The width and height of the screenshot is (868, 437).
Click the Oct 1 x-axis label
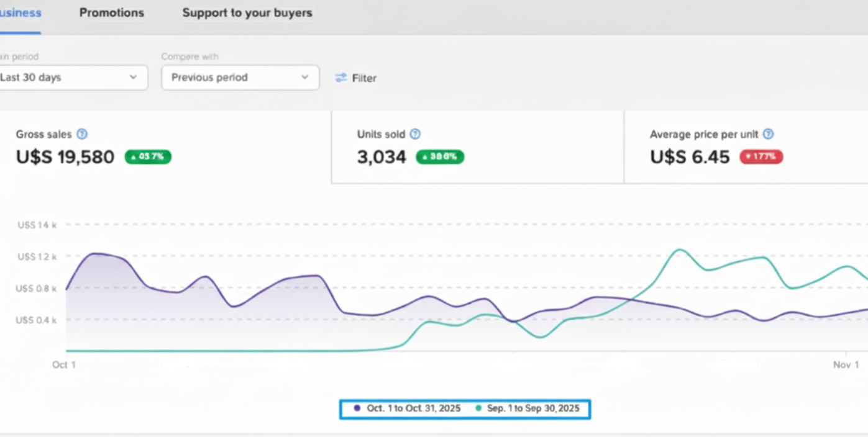(64, 365)
